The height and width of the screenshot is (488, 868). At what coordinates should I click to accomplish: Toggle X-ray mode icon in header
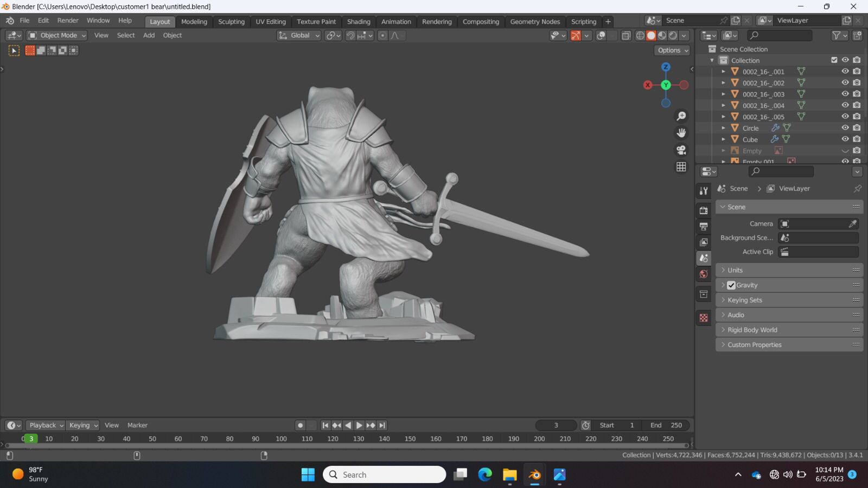(x=626, y=35)
